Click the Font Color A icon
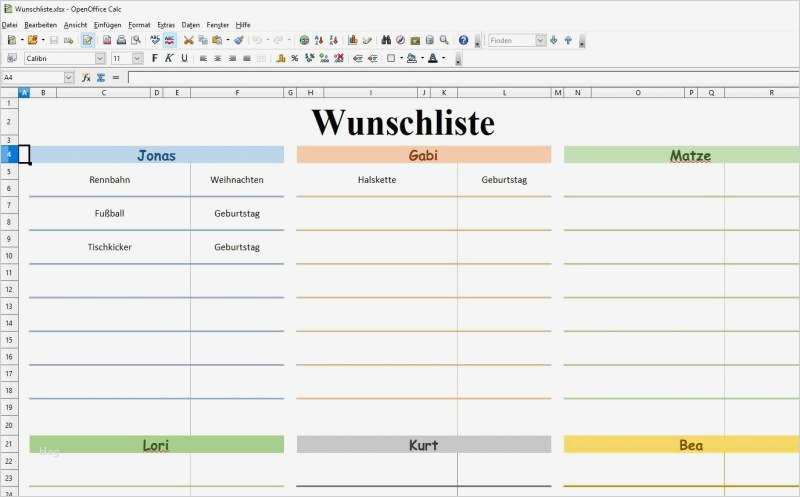 pyautogui.click(x=433, y=58)
